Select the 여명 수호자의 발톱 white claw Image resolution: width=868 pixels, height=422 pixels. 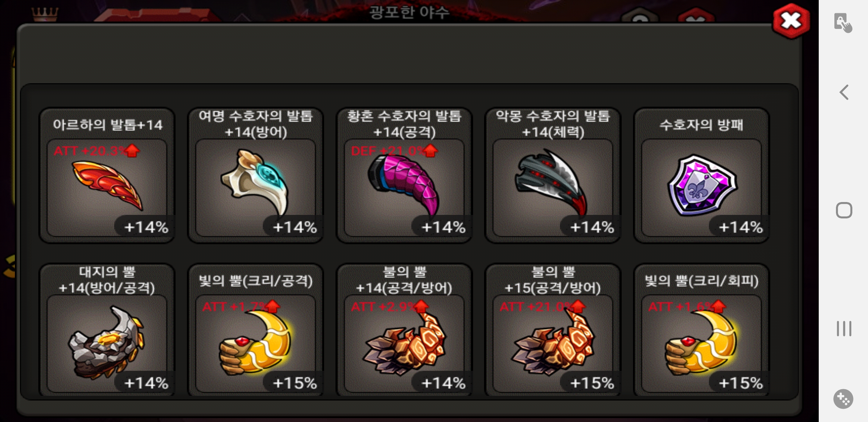pyautogui.click(x=256, y=176)
